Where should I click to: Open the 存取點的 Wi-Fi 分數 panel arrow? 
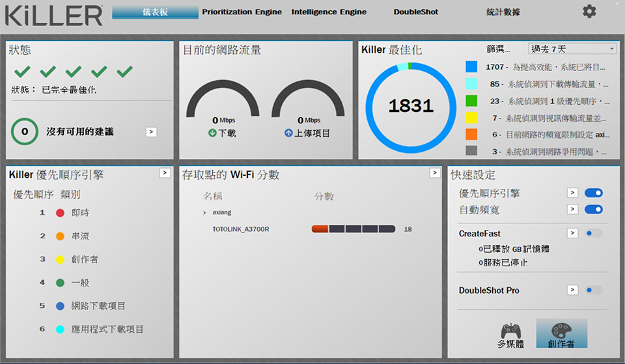point(435,173)
